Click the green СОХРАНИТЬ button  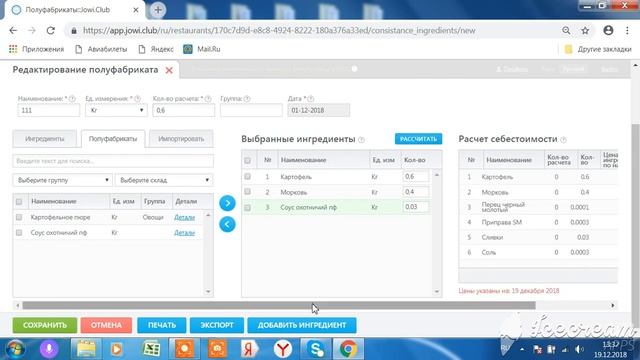pos(45,325)
